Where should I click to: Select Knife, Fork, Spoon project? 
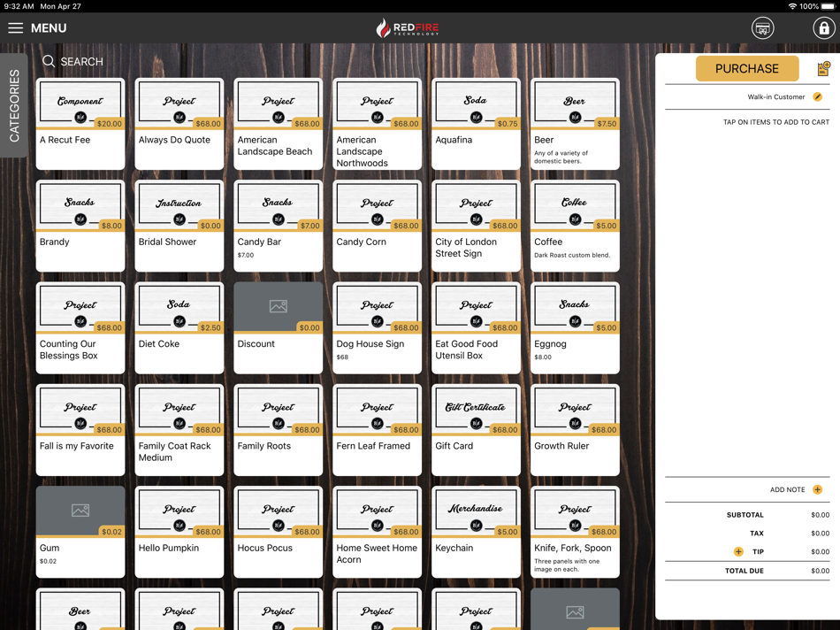pos(575,532)
